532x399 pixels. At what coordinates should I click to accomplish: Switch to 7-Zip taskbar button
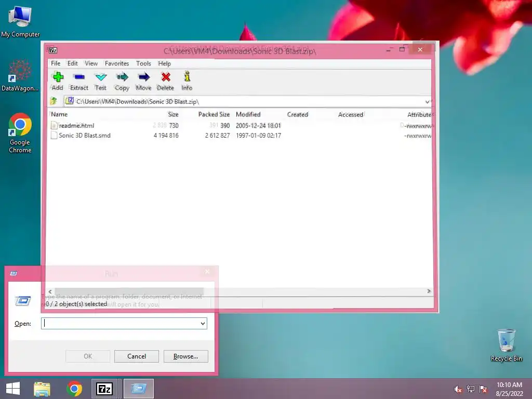(104, 389)
